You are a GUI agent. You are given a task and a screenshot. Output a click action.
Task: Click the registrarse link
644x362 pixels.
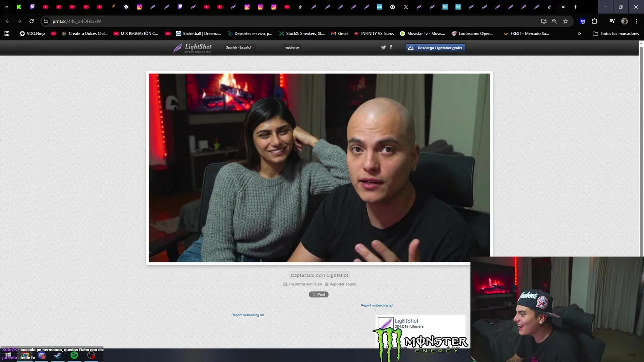coord(292,47)
